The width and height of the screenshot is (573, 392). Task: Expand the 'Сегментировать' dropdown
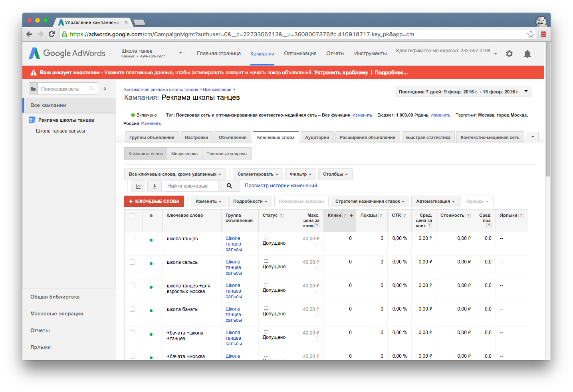[258, 174]
